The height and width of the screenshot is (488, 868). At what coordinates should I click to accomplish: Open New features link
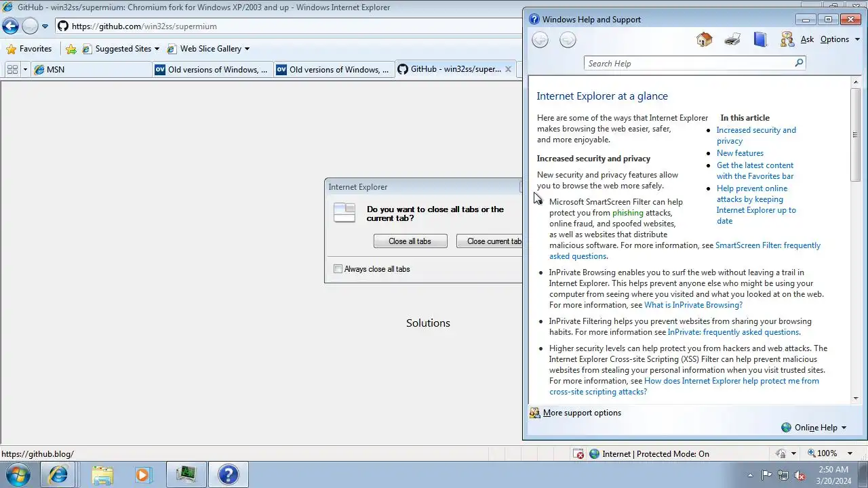click(x=740, y=153)
